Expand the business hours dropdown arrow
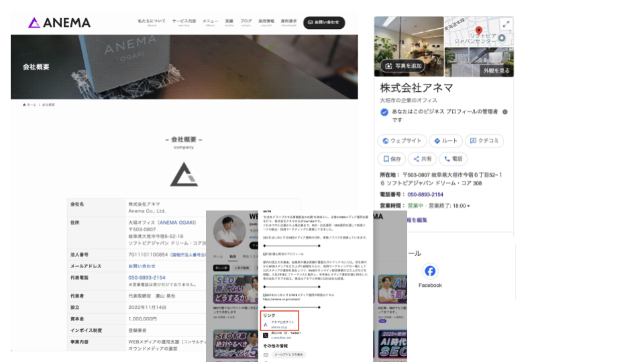 coord(469,206)
